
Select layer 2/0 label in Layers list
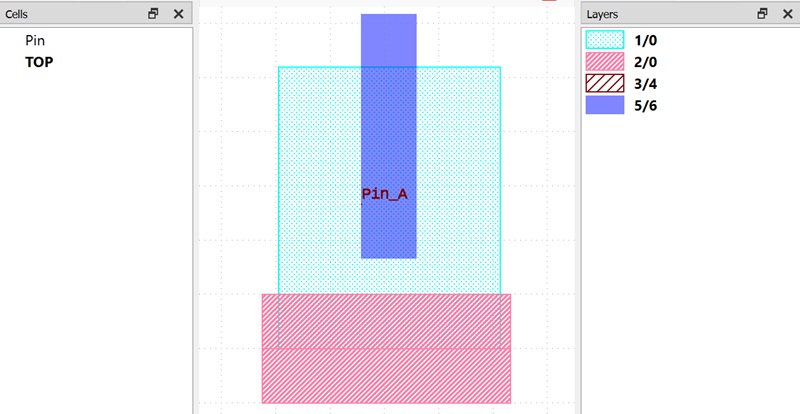click(x=645, y=62)
